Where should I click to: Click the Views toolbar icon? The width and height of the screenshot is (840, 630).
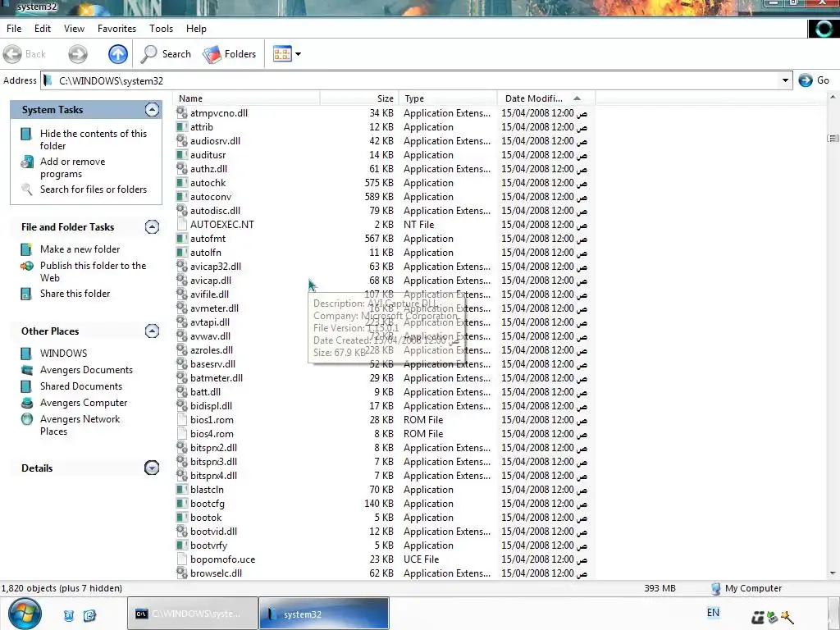(x=282, y=54)
